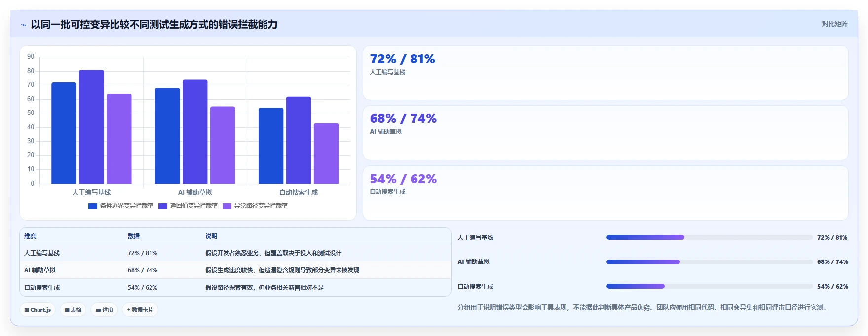Image resolution: width=868 pixels, height=336 pixels.
Task: Click the description 假设生成速度较快，但遗漏隐含规则导致部分变异未被发现
Action: 282,270
